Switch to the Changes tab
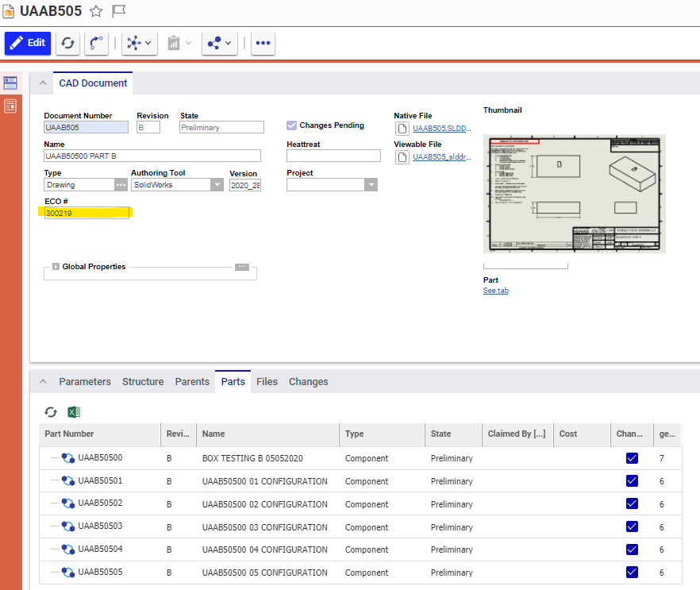This screenshot has width=700, height=590. click(308, 382)
